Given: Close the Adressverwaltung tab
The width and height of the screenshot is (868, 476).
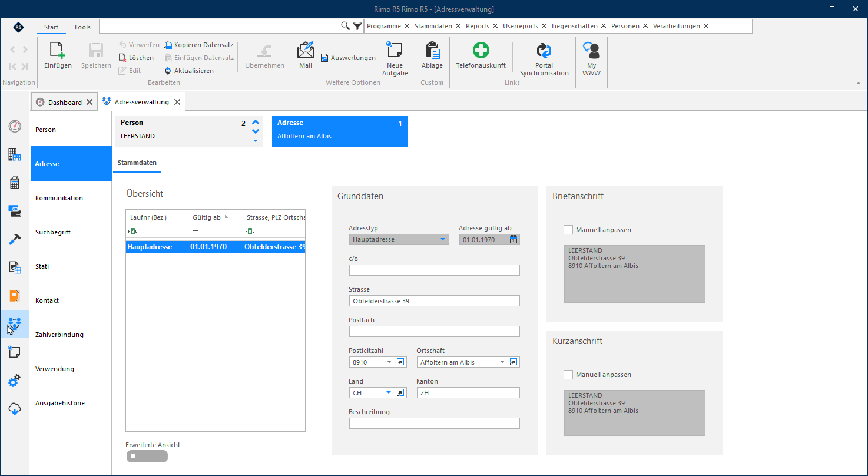Looking at the screenshot, I should 177,102.
